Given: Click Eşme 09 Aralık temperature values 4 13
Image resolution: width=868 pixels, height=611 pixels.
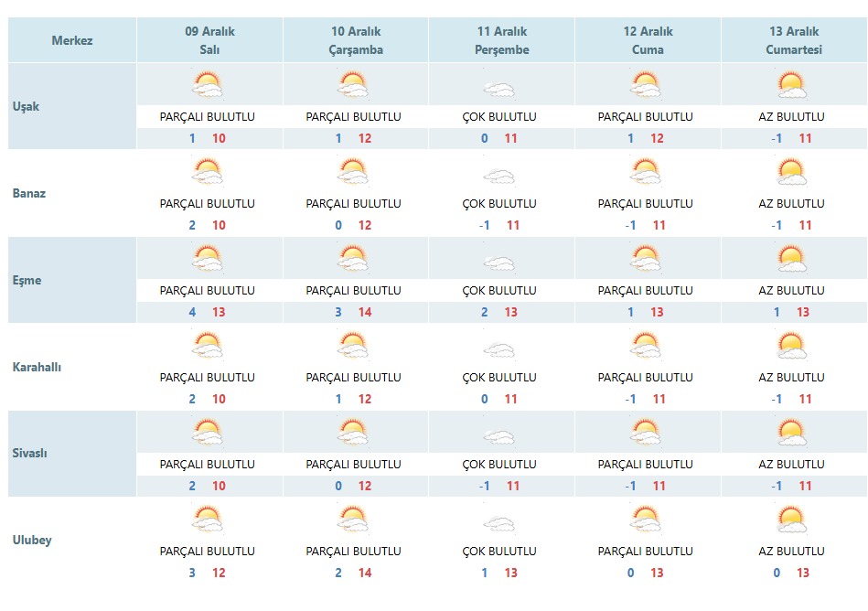Looking at the screenshot, I should click(208, 312).
